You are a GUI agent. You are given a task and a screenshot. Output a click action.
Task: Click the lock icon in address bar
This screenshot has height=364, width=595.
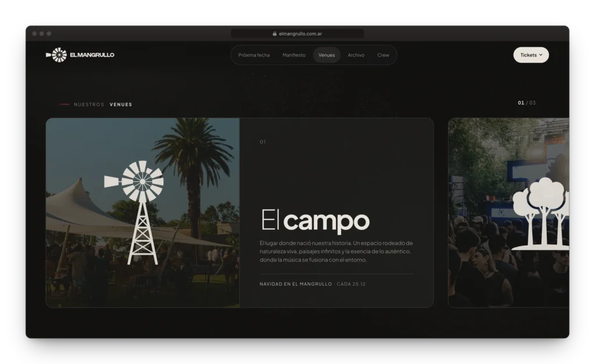tap(274, 34)
